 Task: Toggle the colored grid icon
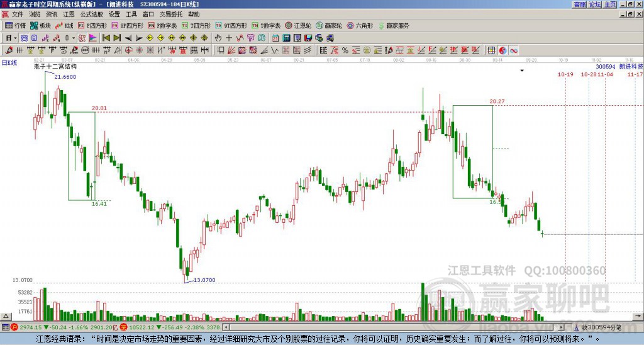click(491, 50)
